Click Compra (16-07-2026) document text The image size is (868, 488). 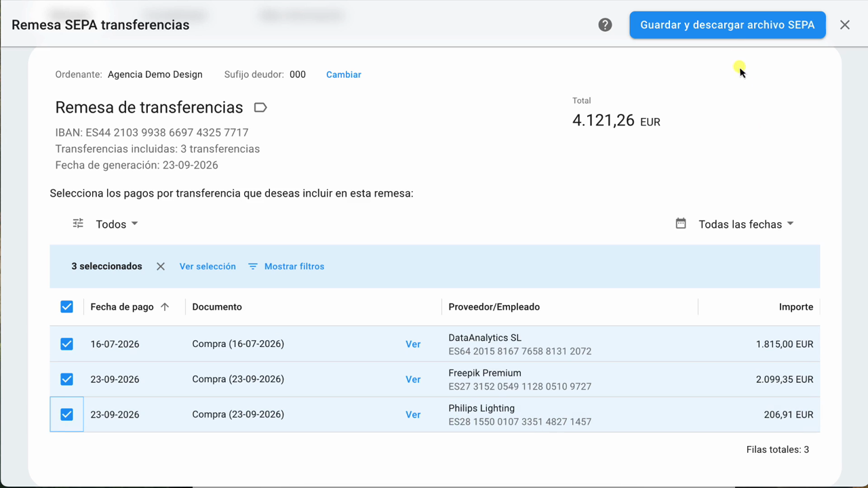click(238, 344)
